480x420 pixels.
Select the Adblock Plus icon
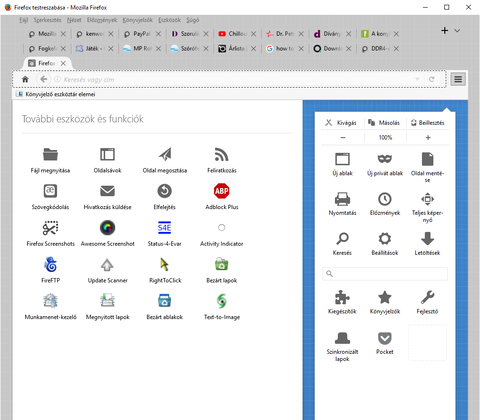[222, 191]
